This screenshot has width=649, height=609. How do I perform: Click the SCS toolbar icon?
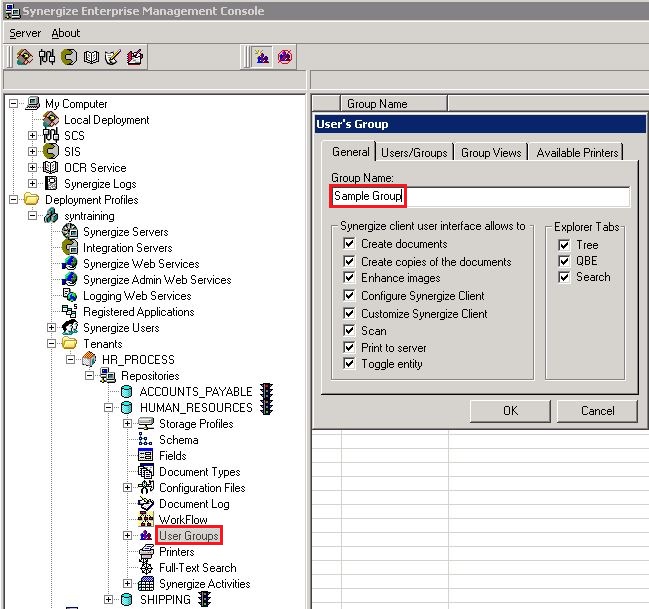pos(46,57)
